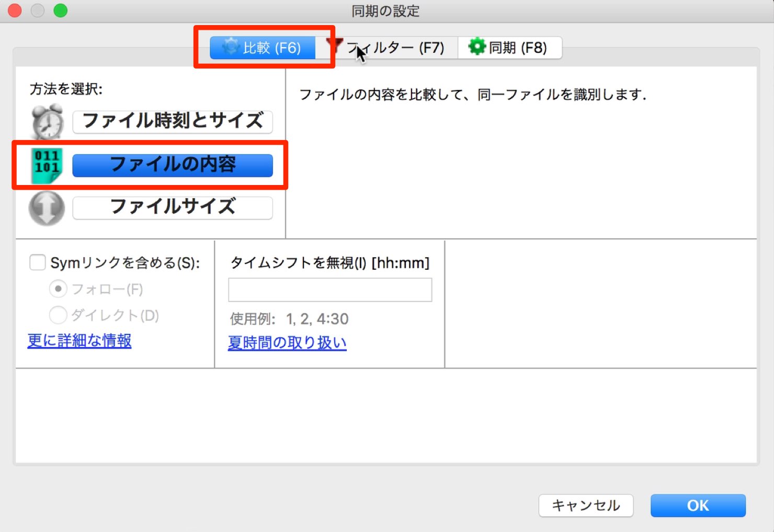The width and height of the screenshot is (774, 532).
Task: Open the 同期 (F8) tab
Action: [510, 48]
